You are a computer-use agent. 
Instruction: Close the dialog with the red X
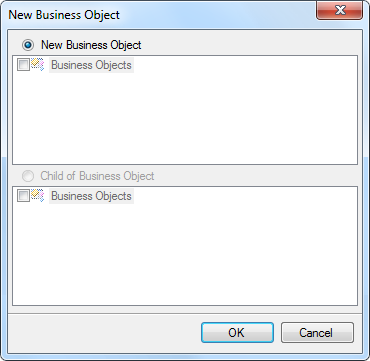pyautogui.click(x=340, y=10)
